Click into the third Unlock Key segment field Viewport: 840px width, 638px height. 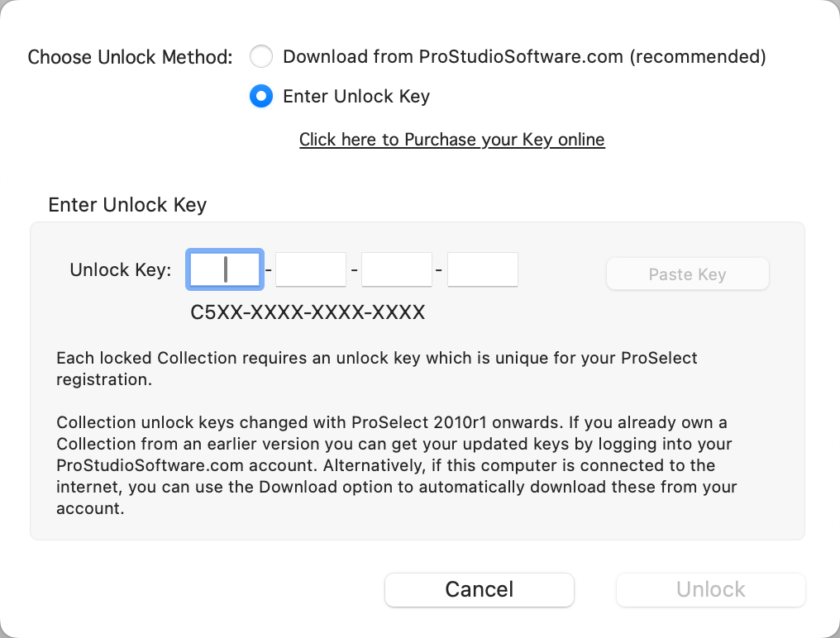(x=397, y=270)
